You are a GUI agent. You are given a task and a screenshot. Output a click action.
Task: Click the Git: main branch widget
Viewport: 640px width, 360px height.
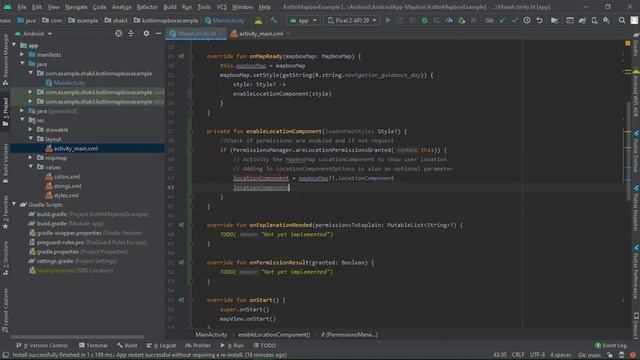[589, 355]
